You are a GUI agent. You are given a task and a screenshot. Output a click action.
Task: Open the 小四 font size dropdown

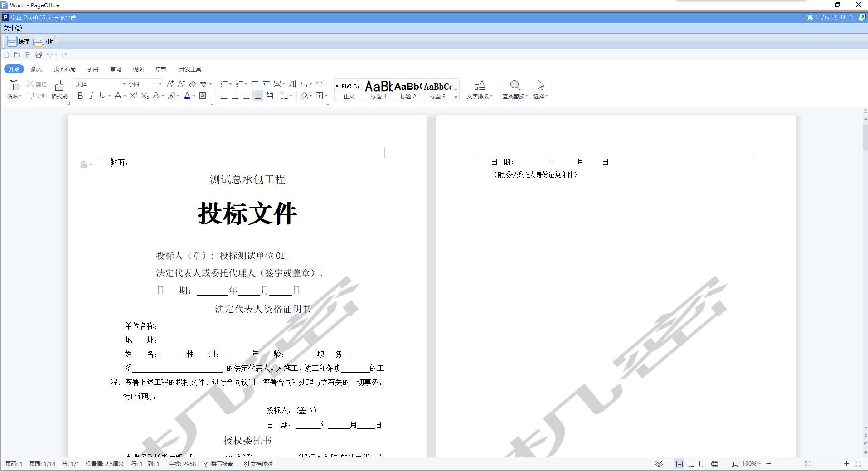click(160, 84)
